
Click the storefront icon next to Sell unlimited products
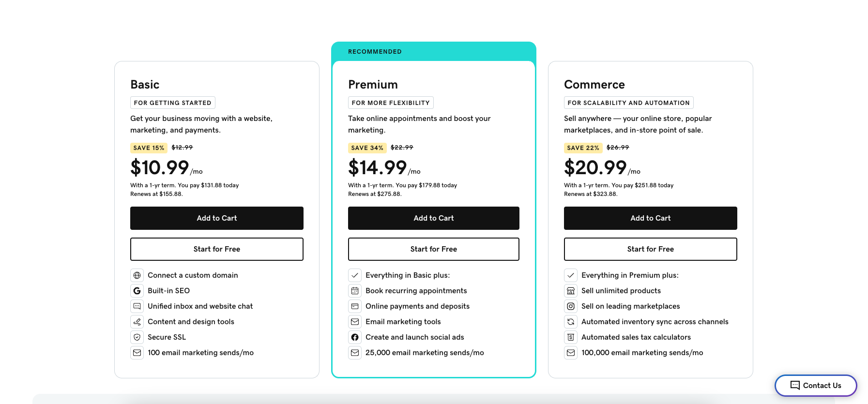pos(571,290)
